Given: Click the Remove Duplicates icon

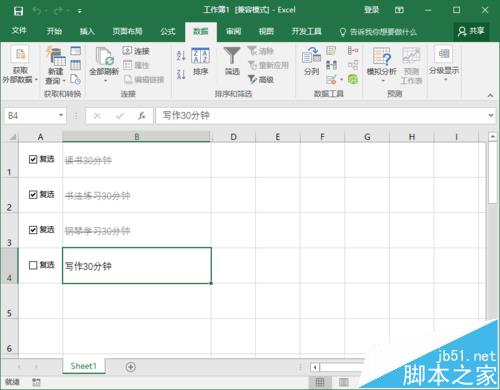Looking at the screenshot, I should 331,65.
